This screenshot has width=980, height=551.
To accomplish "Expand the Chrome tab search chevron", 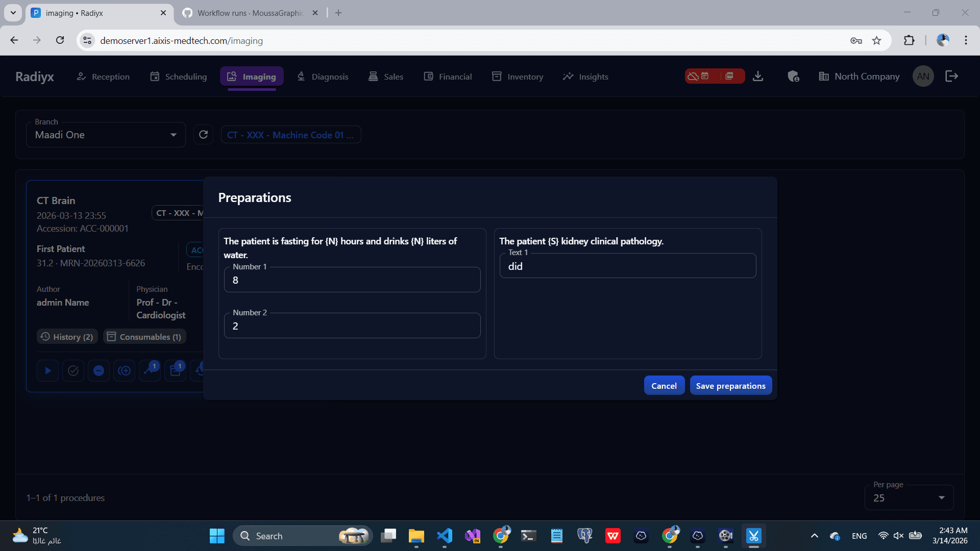I will 13,13.
